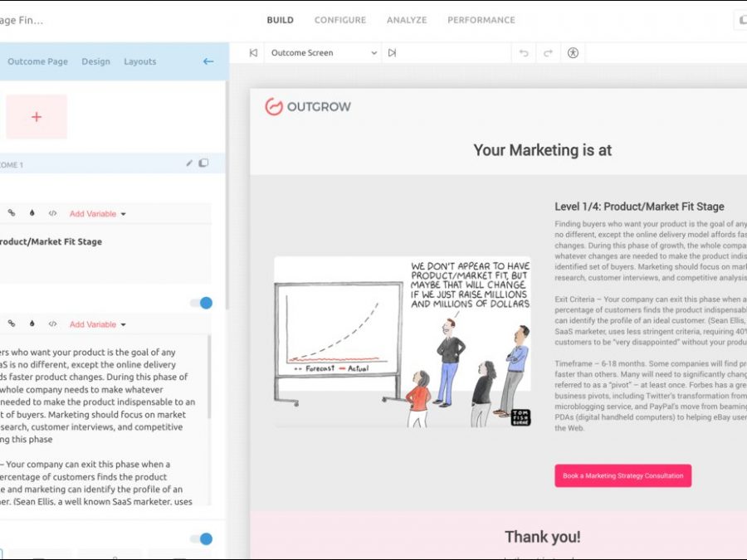The image size is (747, 560).
Task: Click the pencil edit icon for Outcome 1
Action: click(189, 163)
